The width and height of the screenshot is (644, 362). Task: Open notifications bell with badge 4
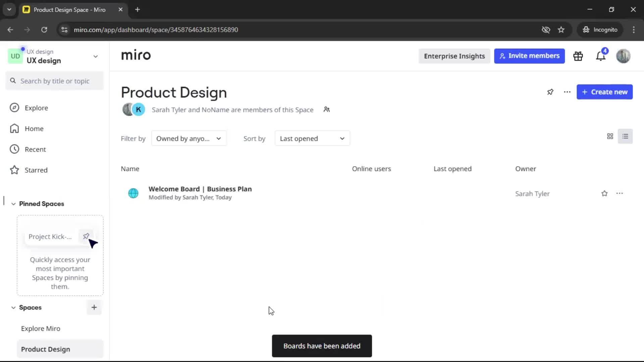[601, 56]
